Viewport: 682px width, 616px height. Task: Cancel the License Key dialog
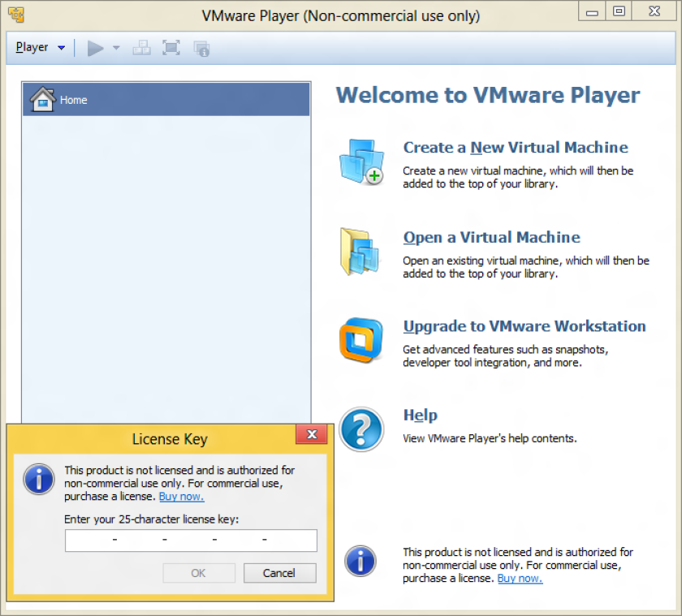(x=279, y=573)
